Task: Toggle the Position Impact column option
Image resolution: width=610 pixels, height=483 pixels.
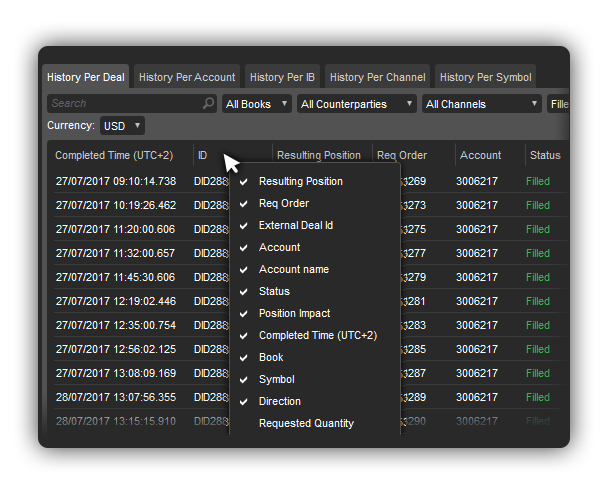Action: point(315,313)
